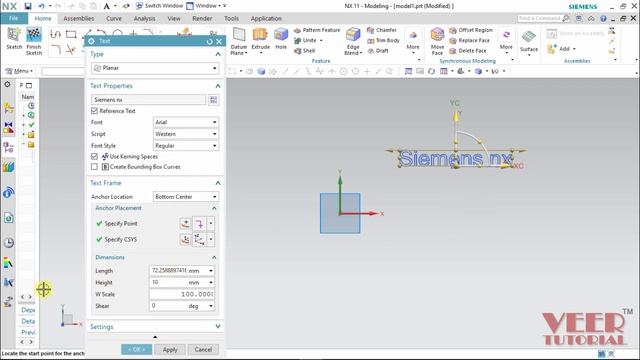
Task: Open the Type Planar dropdown
Action: click(155, 68)
